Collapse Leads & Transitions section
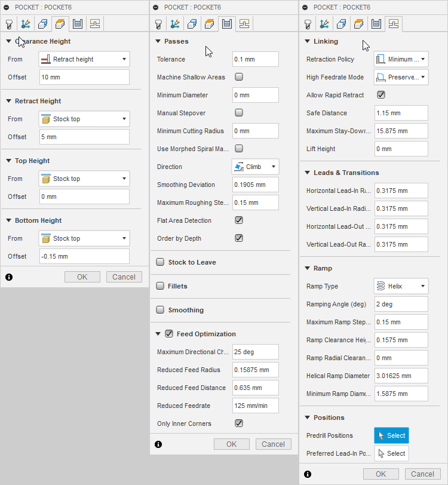Image resolution: width=448 pixels, height=485 pixels. coord(308,173)
